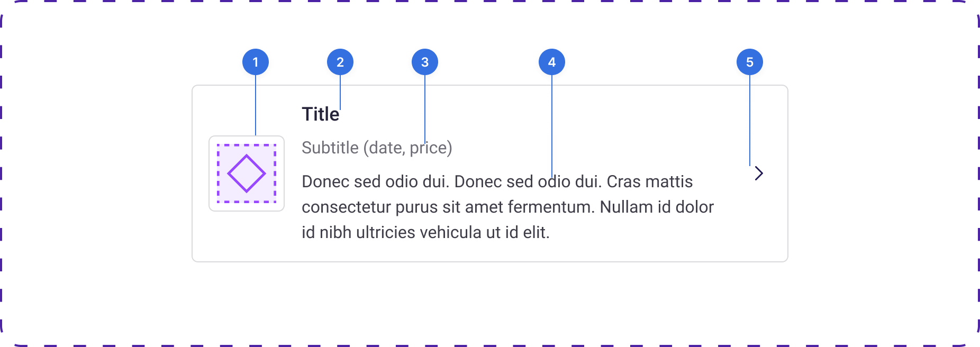Click the "Nullam id dolor" words

coord(657,207)
